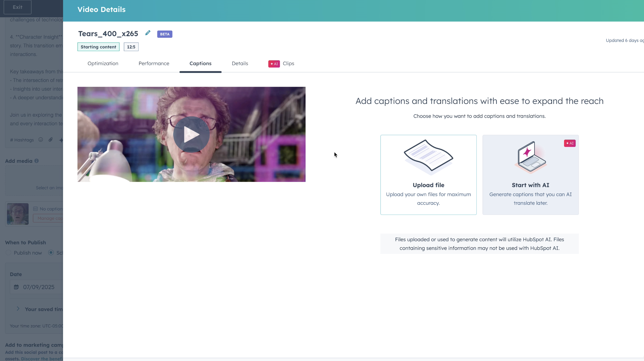This screenshot has height=361, width=644.
Task: Click the Tears_400_x265 title text
Action: pyautogui.click(x=108, y=34)
